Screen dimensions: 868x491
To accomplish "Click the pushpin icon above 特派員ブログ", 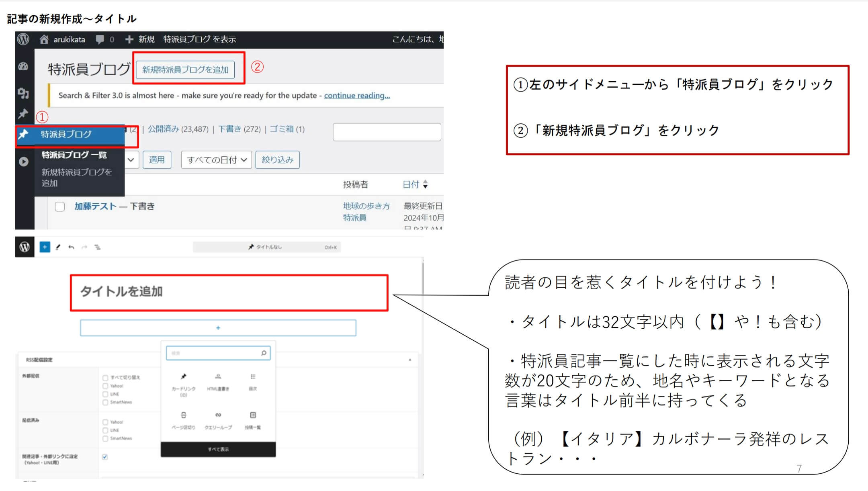I will 23,114.
